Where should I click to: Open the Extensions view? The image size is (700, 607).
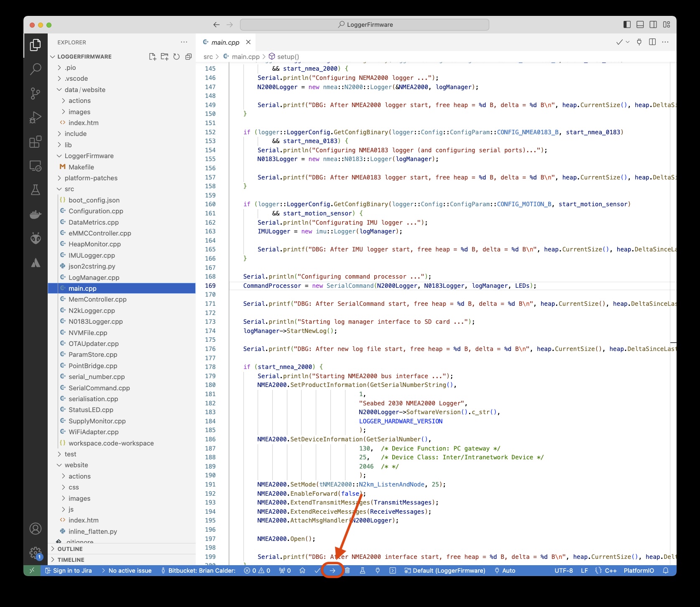pos(36,142)
